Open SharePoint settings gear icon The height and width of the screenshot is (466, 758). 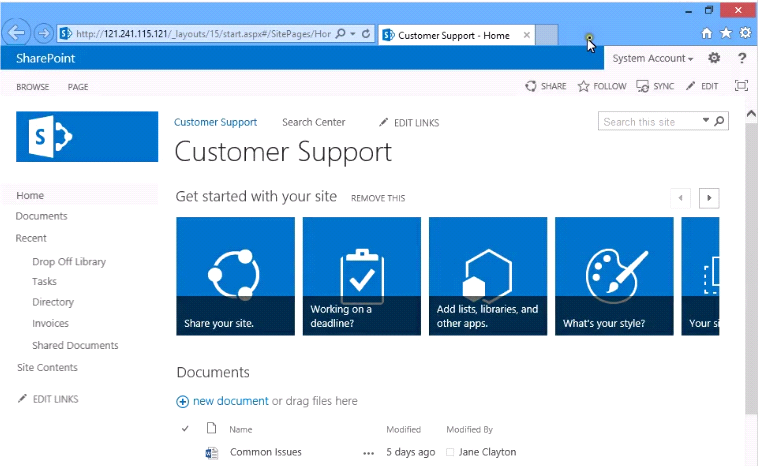(x=714, y=58)
